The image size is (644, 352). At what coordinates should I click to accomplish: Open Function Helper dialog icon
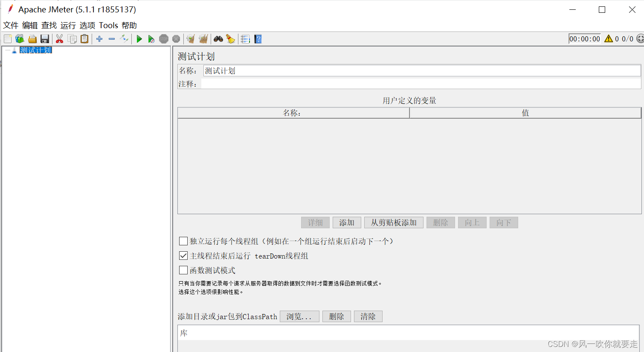245,39
